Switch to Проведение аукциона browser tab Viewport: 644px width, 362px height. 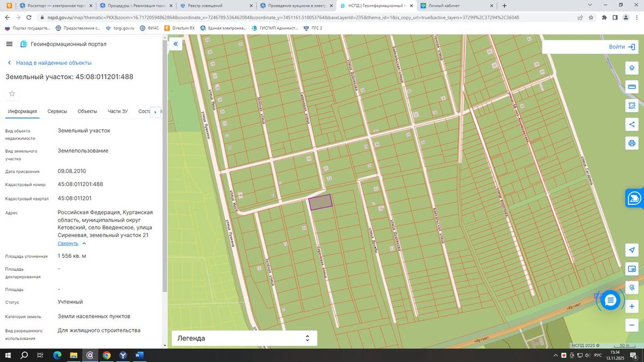tap(295, 5)
